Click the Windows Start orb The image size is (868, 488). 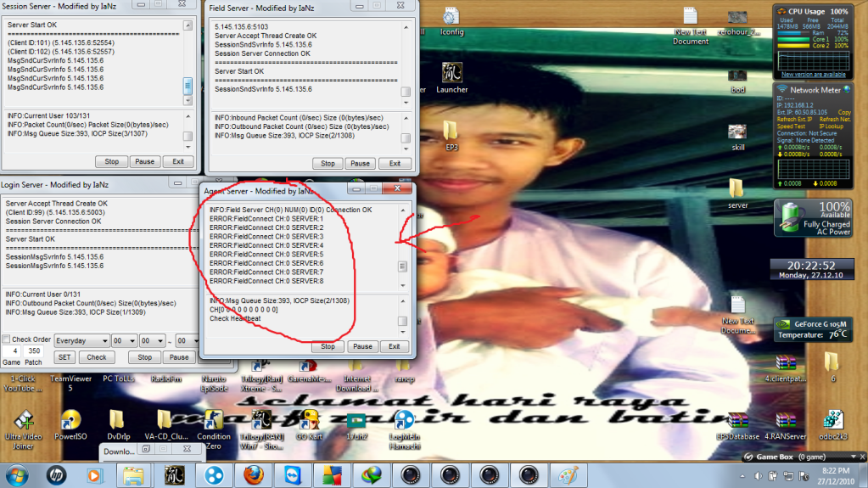[17, 474]
